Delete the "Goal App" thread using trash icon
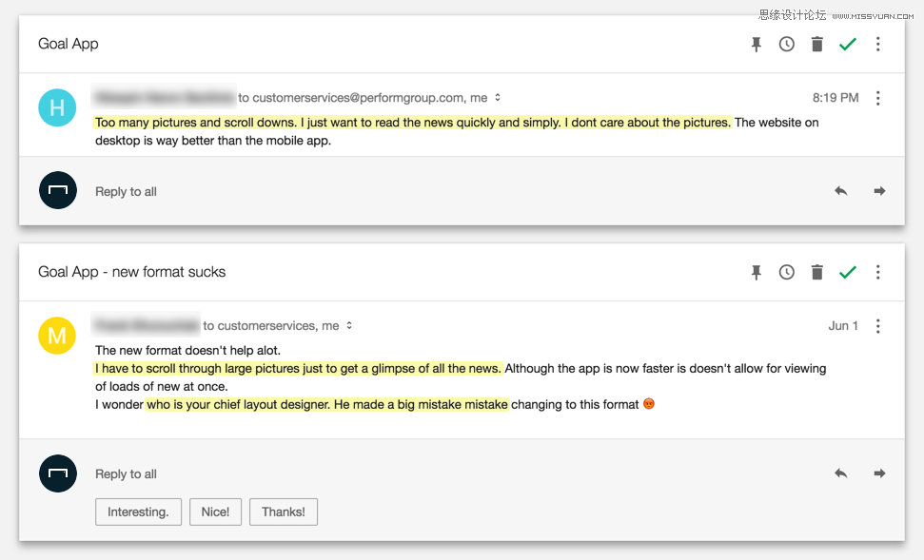 (816, 44)
